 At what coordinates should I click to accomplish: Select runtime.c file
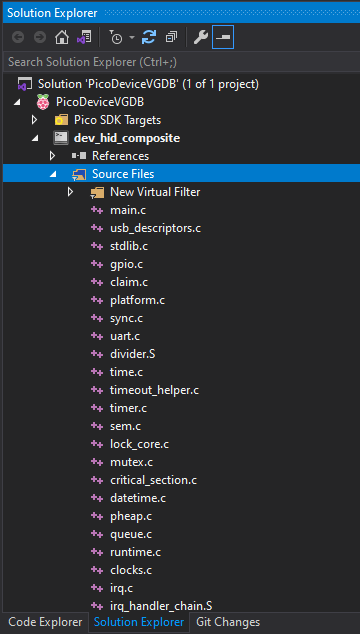pyautogui.click(x=136, y=552)
